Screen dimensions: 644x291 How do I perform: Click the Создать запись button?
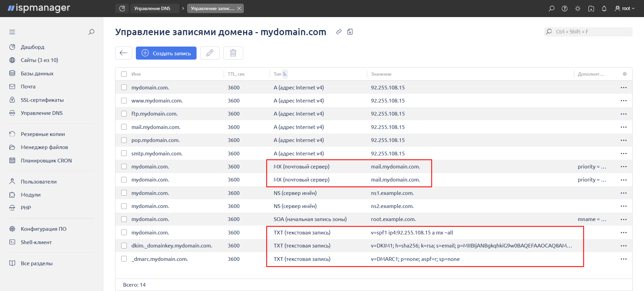[166, 53]
